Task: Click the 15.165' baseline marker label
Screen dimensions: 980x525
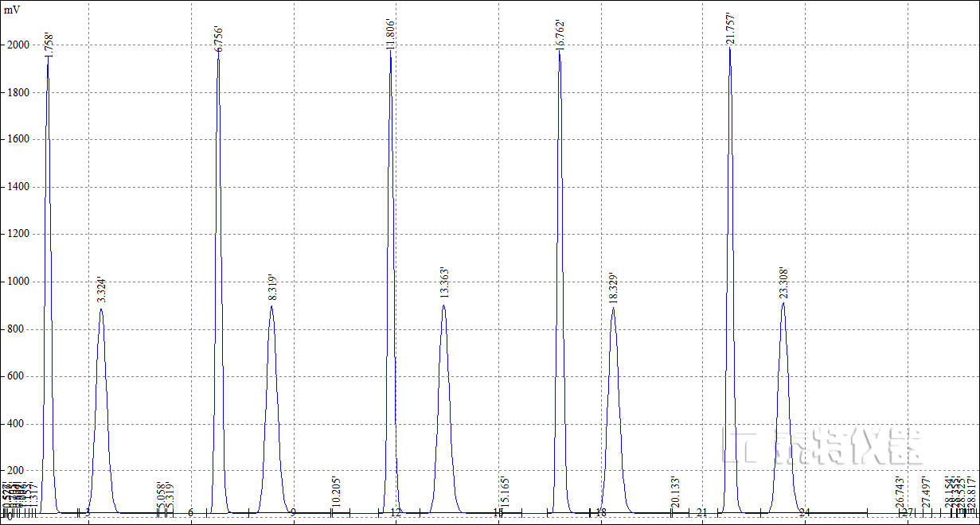Action: 506,492
